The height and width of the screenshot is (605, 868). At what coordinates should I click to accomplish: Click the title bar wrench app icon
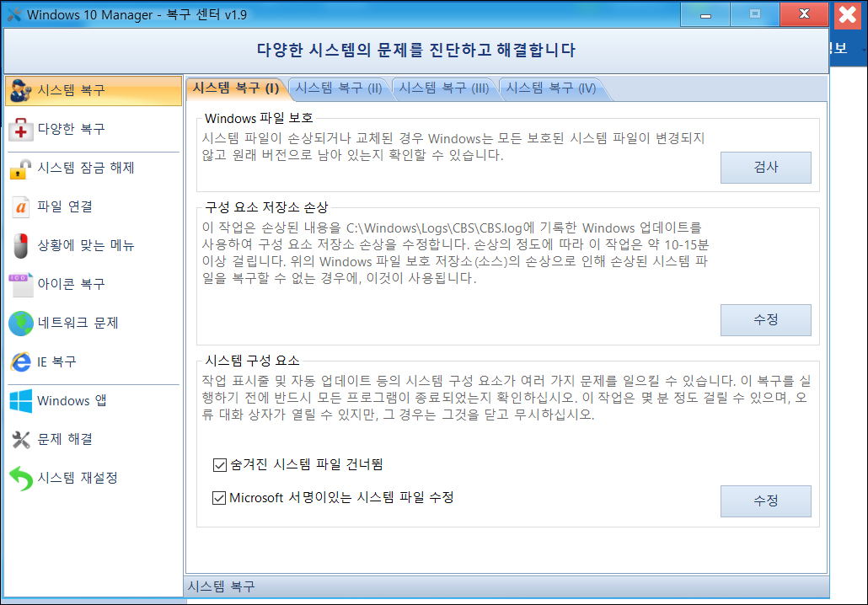(x=13, y=14)
